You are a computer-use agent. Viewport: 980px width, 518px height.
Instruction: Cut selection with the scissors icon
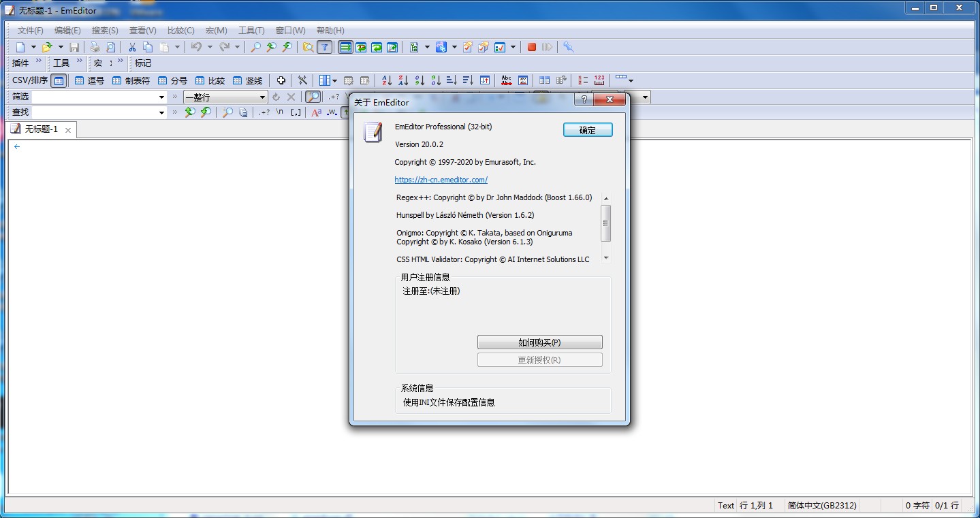coord(132,47)
